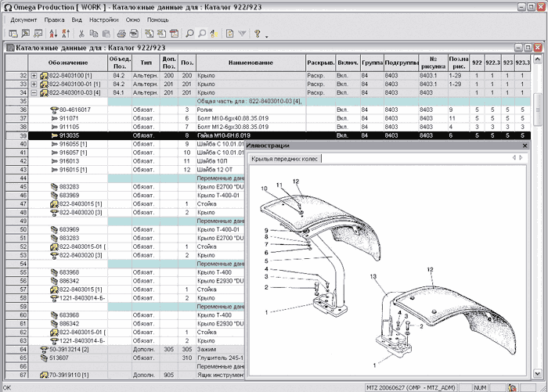Select the Крылья передних колес illustration tab
Image resolution: width=548 pixels, height=392 pixels.
284,159
